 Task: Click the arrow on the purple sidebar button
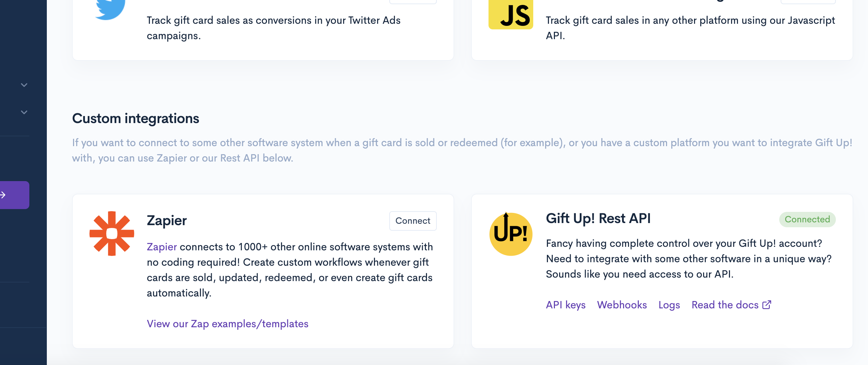click(3, 195)
